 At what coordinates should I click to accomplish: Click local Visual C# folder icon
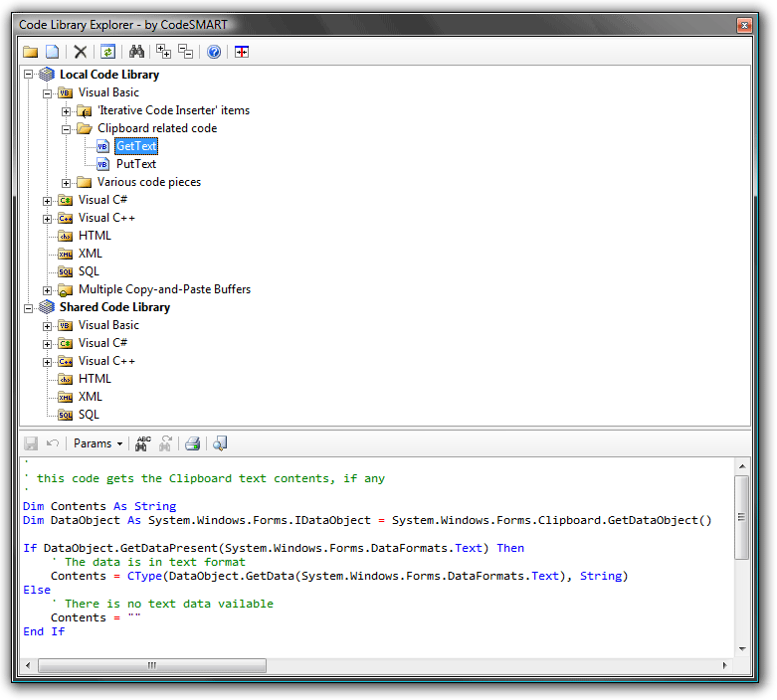tap(65, 200)
